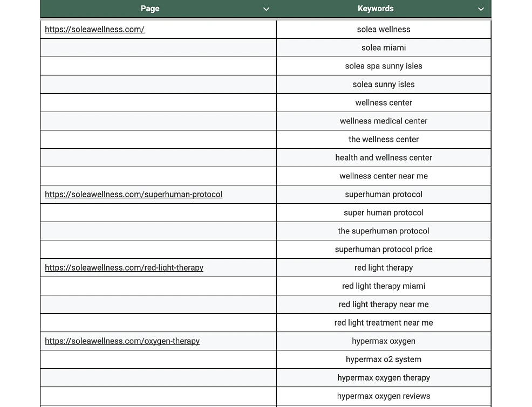The height and width of the screenshot is (407, 532).
Task: Visit the oxygen-therapy page link
Action: 122,341
